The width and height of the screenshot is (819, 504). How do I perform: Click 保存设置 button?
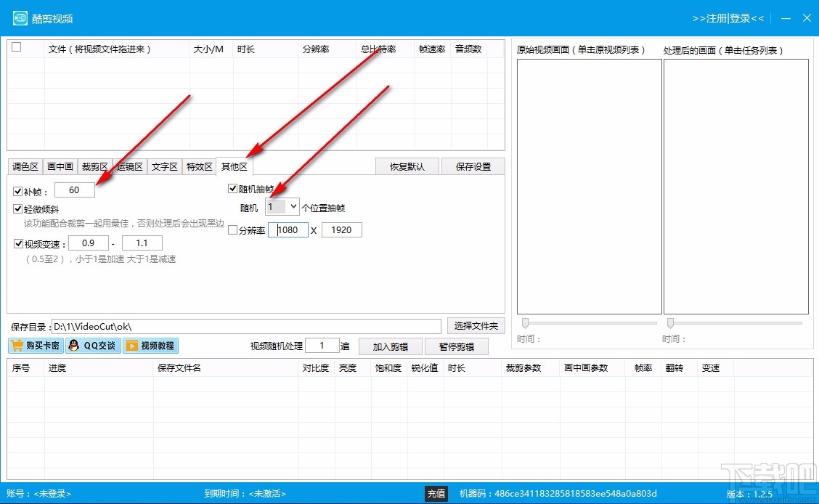473,166
